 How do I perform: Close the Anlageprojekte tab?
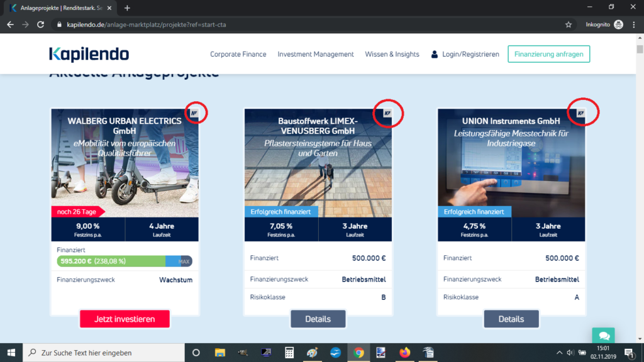coord(109,8)
